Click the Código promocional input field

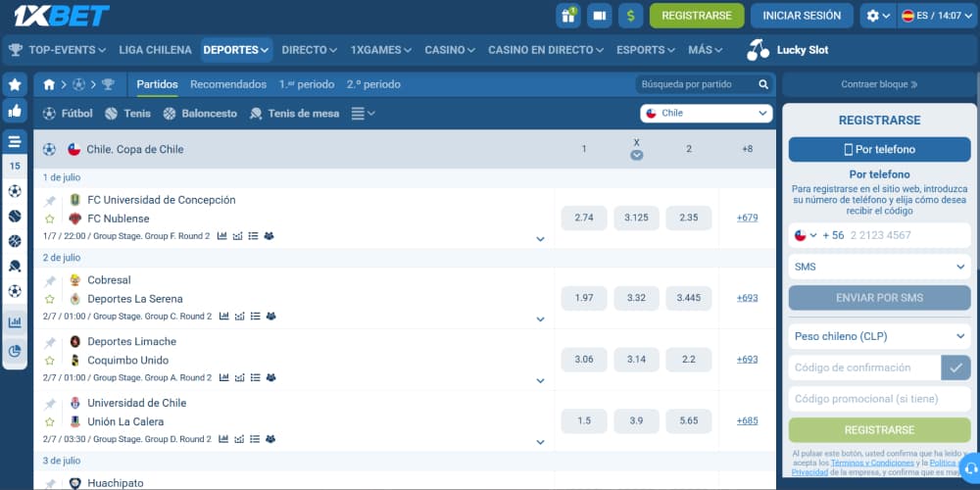(879, 399)
